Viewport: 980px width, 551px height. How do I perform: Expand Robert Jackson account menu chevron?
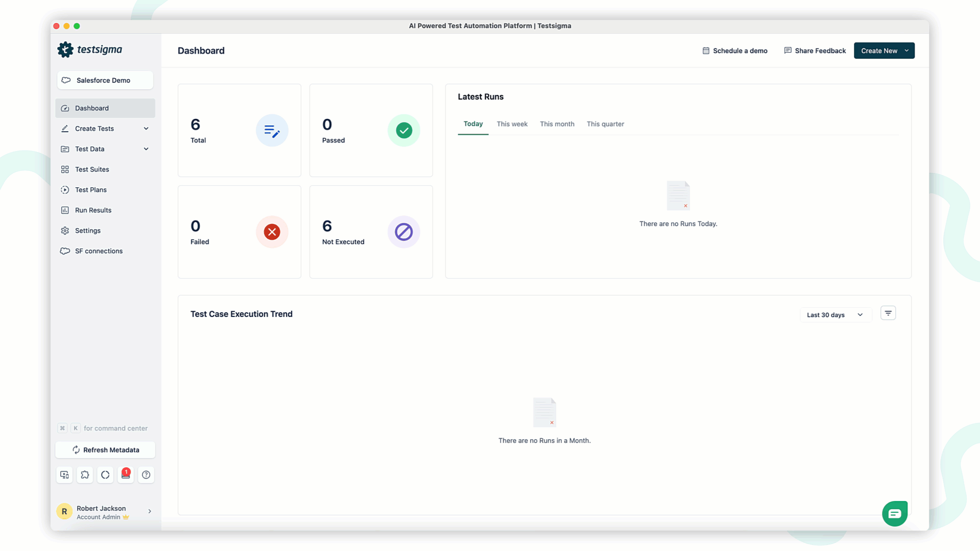pos(150,511)
